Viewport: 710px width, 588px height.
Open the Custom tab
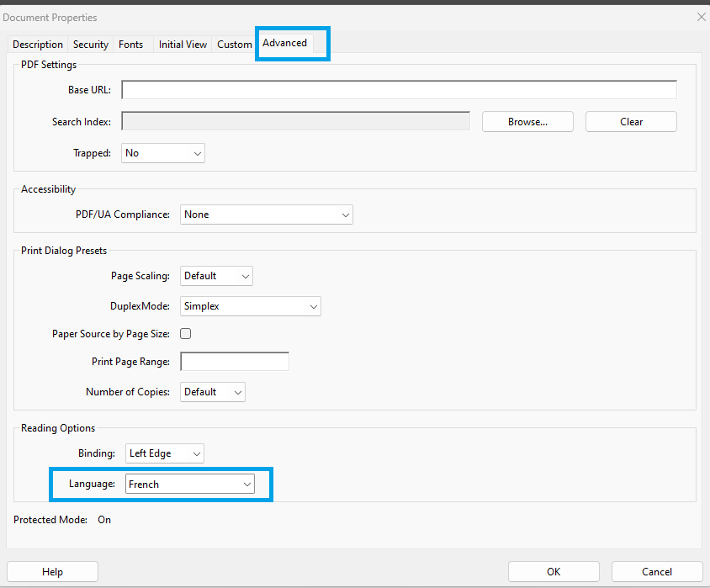pos(234,45)
